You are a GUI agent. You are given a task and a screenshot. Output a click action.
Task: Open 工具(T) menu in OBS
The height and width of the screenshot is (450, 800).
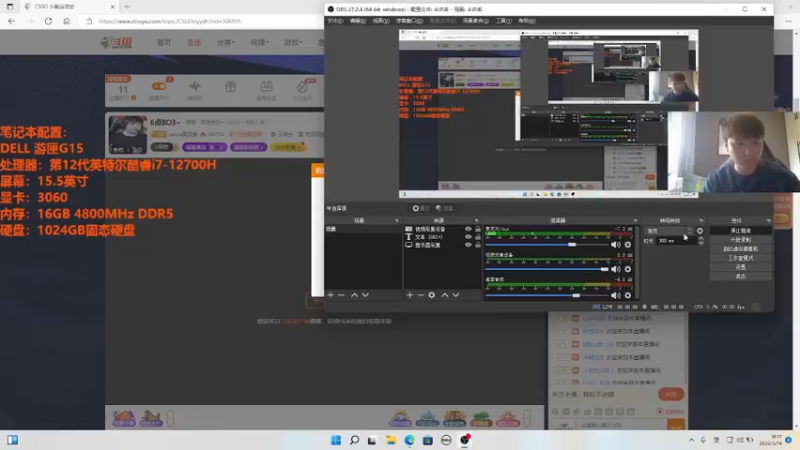504,21
